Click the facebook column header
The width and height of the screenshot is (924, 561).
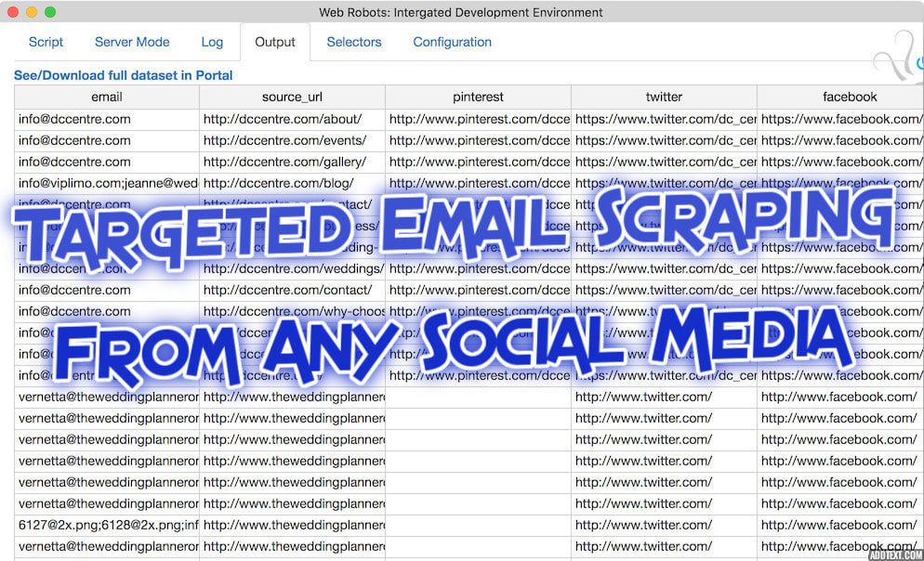(840, 98)
